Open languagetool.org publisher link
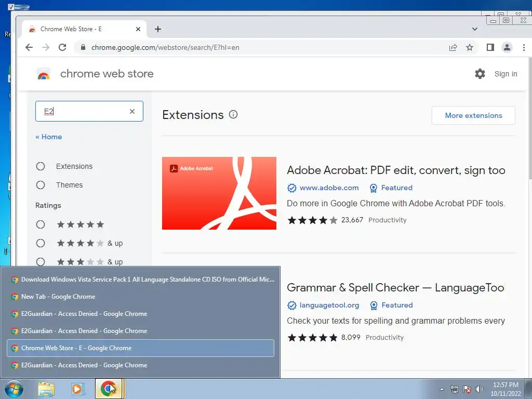This screenshot has width=532, height=399. (x=329, y=305)
